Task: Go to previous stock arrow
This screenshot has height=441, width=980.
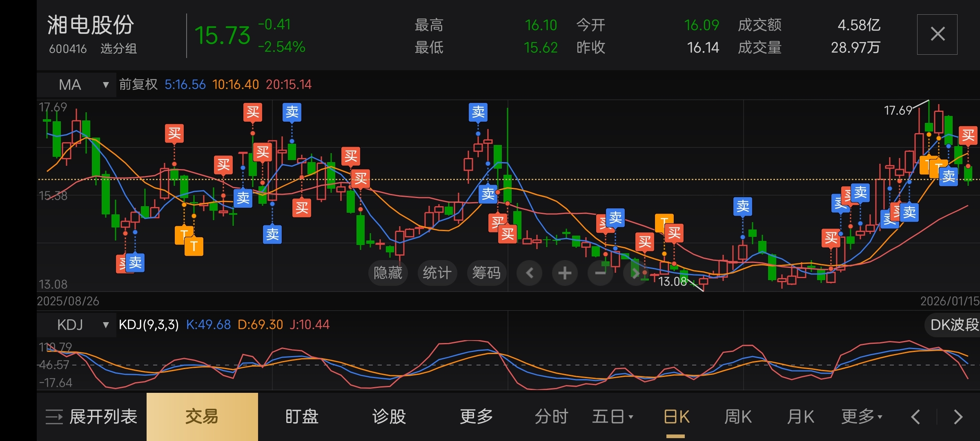Action: tap(916, 417)
